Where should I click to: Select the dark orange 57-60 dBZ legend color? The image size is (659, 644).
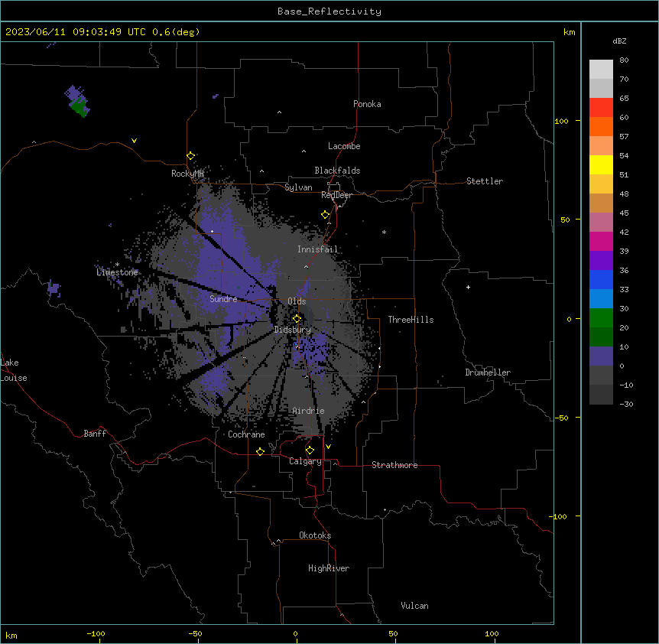pyautogui.click(x=601, y=126)
